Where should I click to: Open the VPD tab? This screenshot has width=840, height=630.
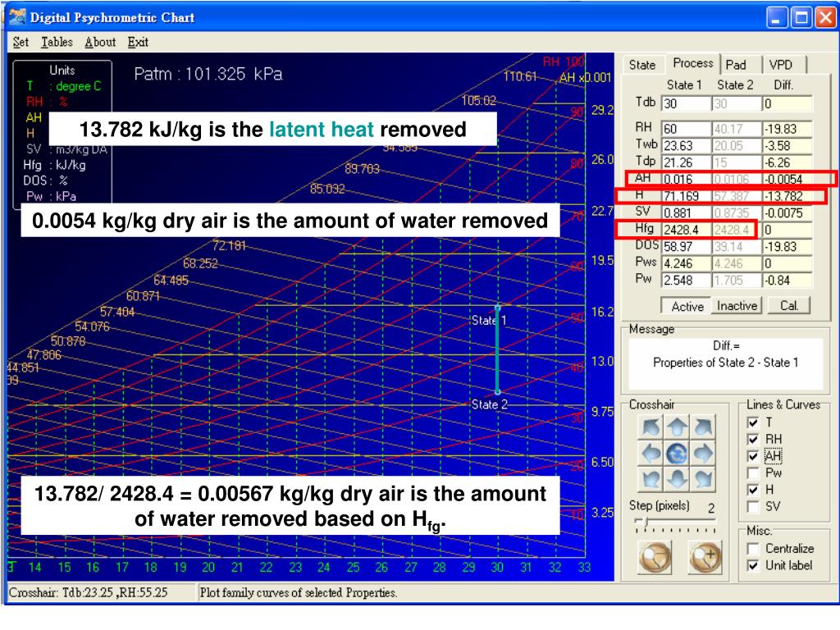tap(781, 65)
